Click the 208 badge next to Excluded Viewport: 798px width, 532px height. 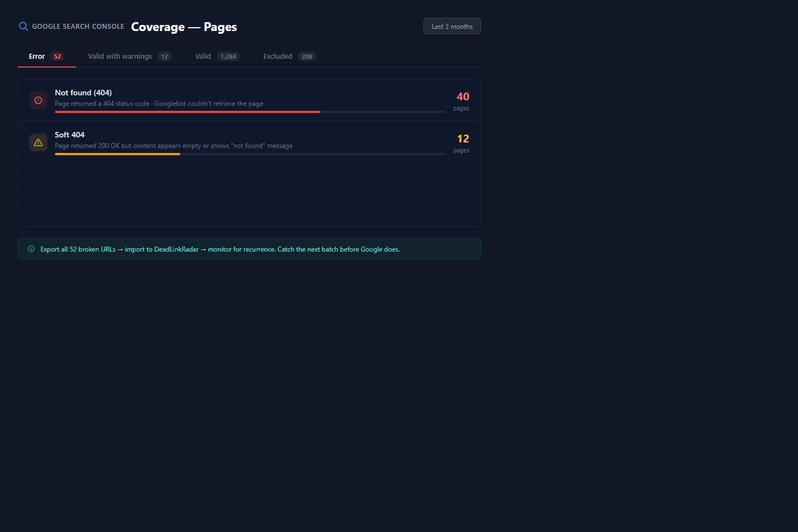pyautogui.click(x=306, y=57)
